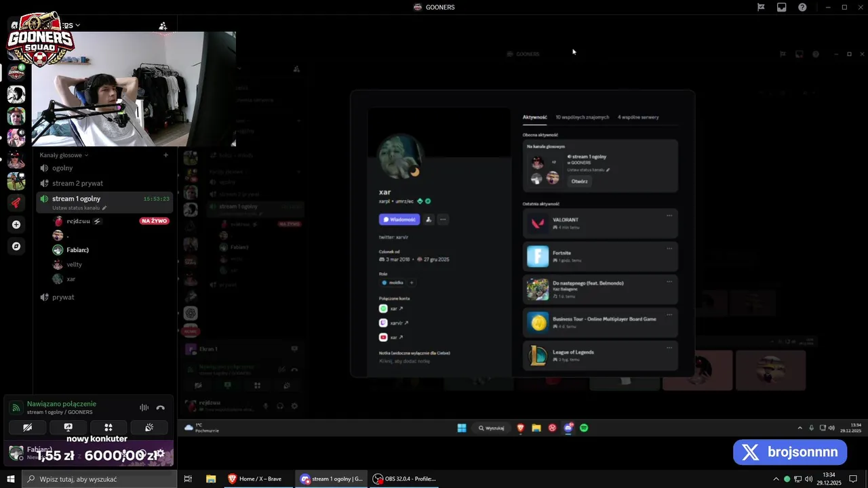
Task: Open the VALORANT activity options menu
Action: pos(669,216)
